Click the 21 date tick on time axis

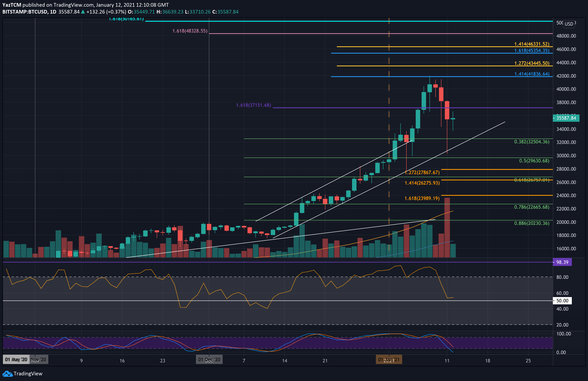tap(325, 361)
